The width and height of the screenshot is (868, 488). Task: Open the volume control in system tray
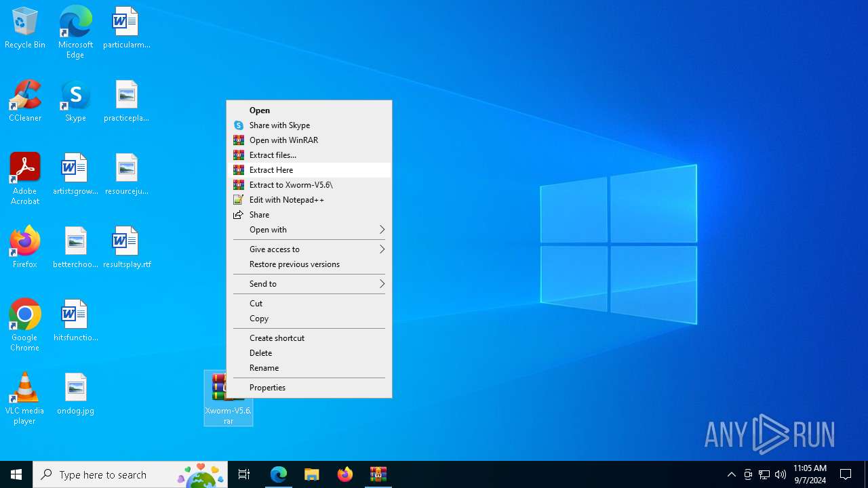781,474
